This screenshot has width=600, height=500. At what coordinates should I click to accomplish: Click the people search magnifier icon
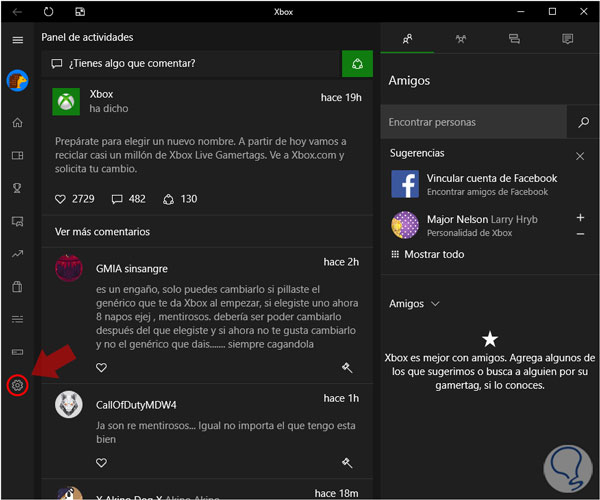(583, 122)
